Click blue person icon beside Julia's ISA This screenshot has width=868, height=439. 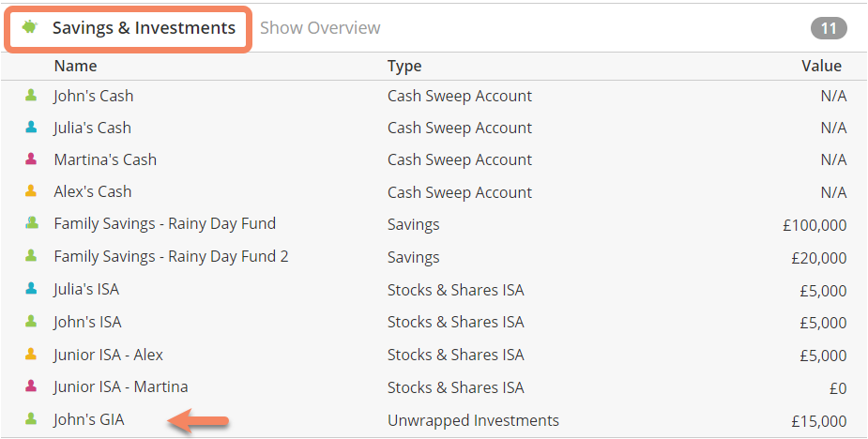(x=31, y=288)
